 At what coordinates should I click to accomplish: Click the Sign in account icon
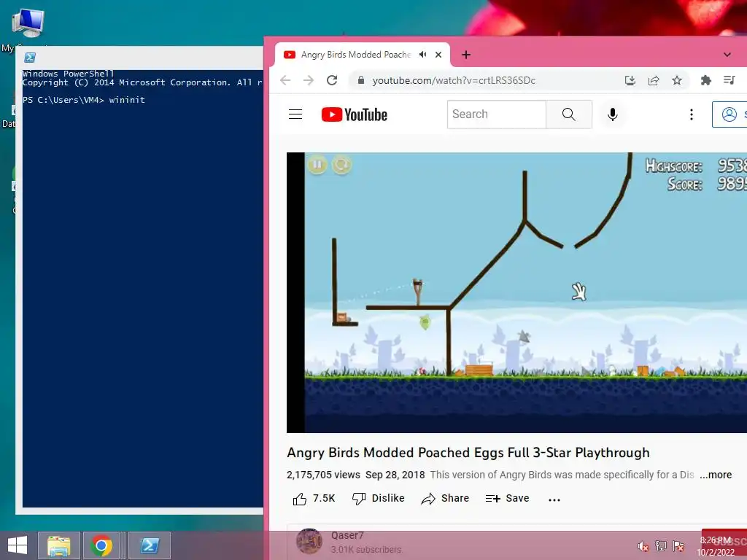(x=729, y=114)
